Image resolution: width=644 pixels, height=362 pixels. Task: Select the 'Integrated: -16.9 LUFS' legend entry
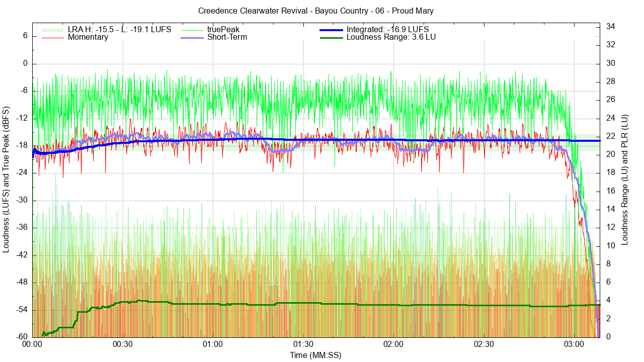(x=387, y=29)
